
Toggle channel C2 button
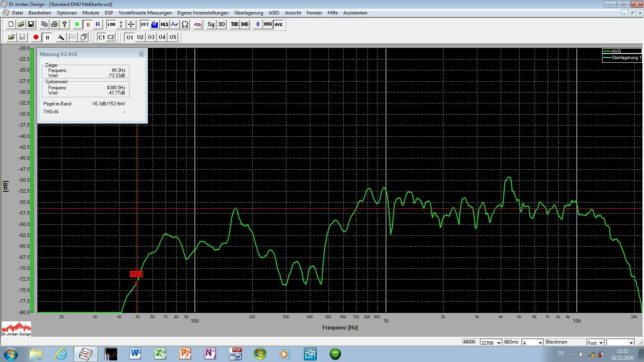[111, 37]
